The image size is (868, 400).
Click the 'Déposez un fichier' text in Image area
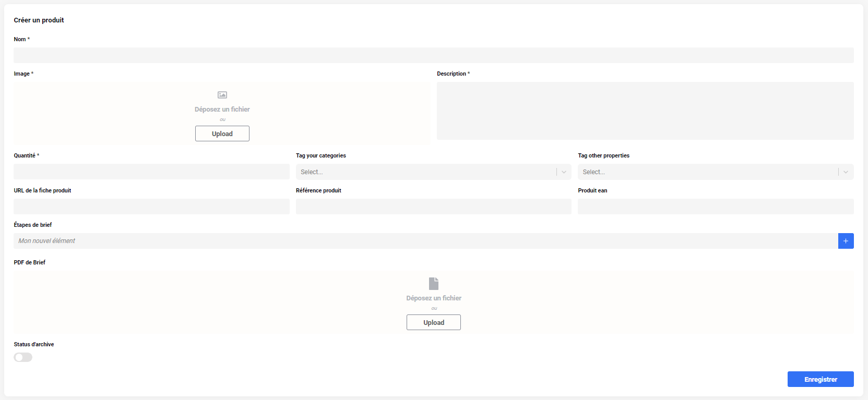tap(222, 110)
